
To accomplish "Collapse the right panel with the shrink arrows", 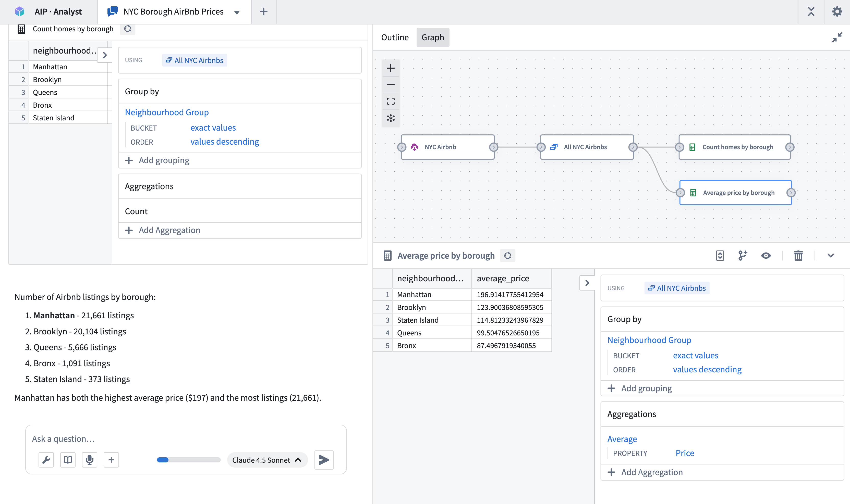I will (837, 37).
